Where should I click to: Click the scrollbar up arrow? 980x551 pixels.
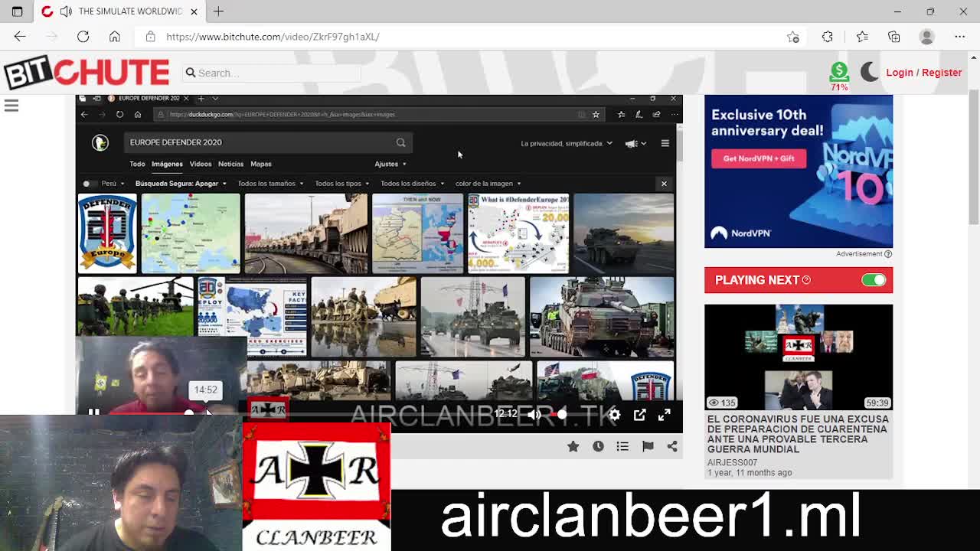click(974, 57)
